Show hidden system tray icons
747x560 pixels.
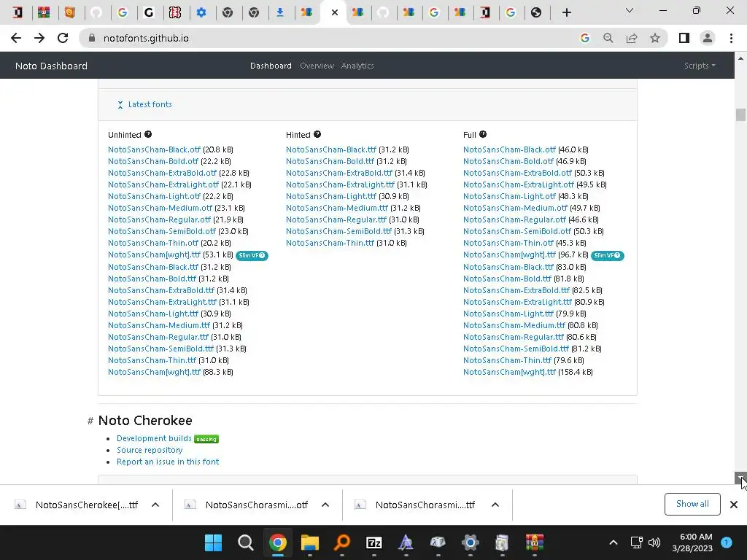(x=614, y=542)
